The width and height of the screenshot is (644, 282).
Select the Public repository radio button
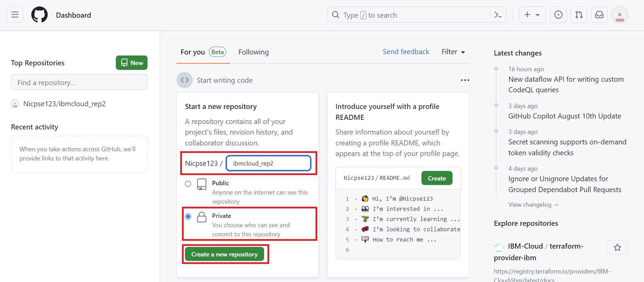click(x=188, y=184)
